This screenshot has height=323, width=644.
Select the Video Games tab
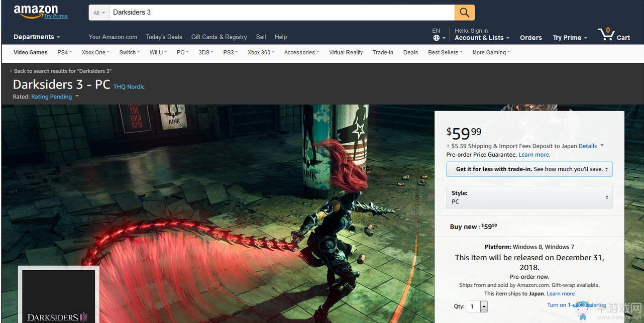click(x=31, y=52)
